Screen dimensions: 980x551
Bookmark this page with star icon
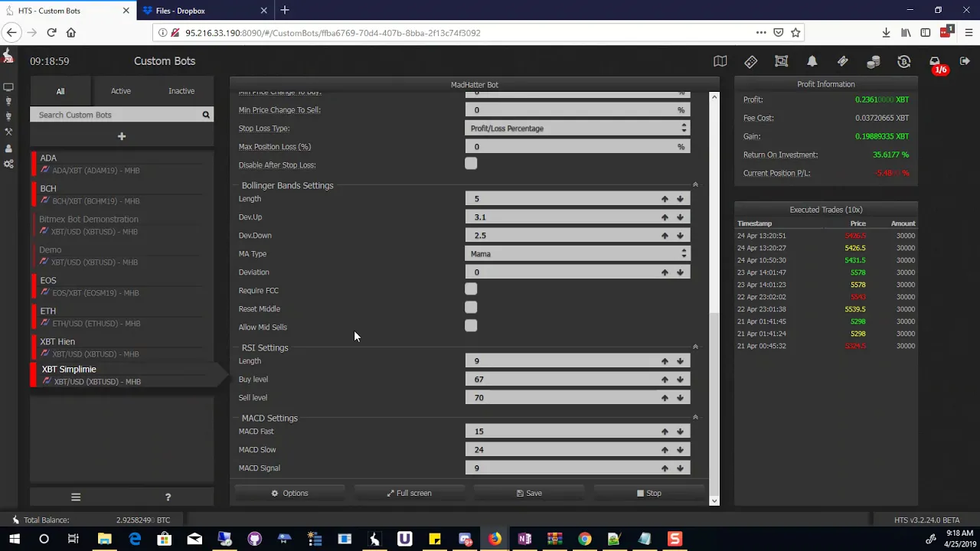click(x=795, y=32)
